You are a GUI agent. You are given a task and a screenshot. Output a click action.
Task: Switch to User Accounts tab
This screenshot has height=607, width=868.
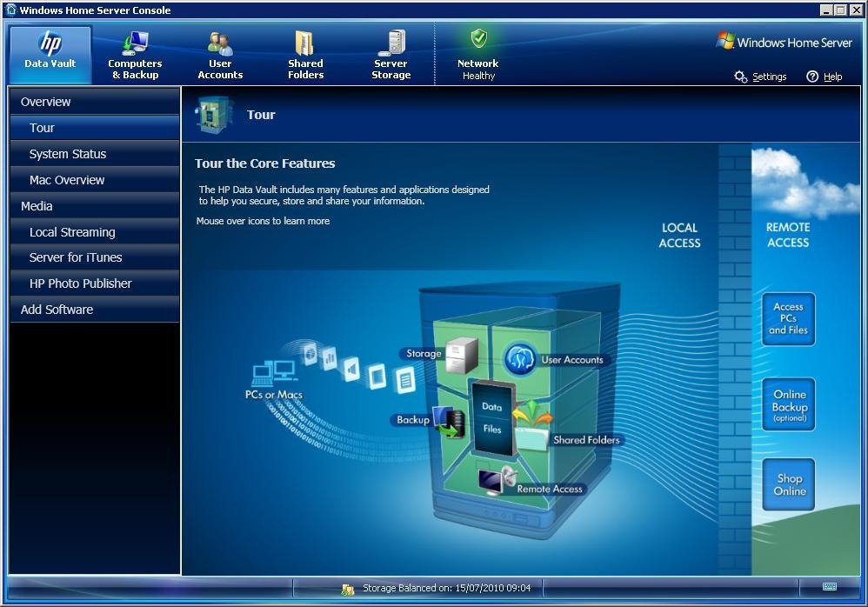[x=220, y=54]
